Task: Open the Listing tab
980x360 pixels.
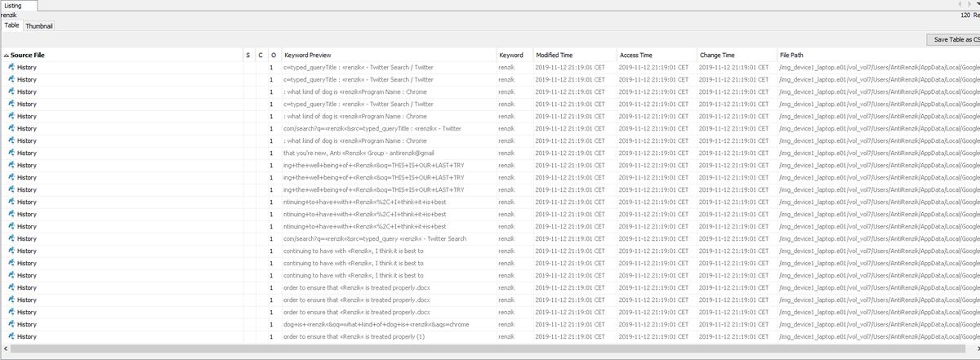Action: point(16,5)
